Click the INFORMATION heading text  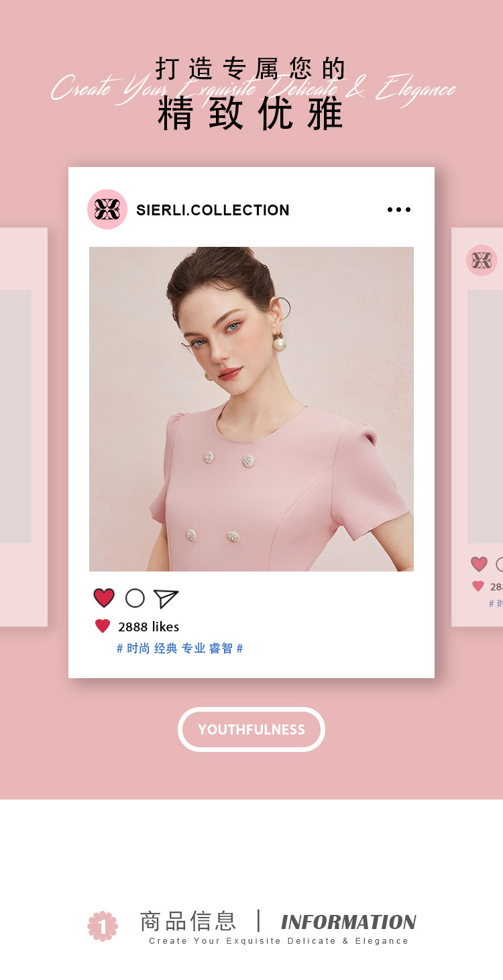click(349, 922)
